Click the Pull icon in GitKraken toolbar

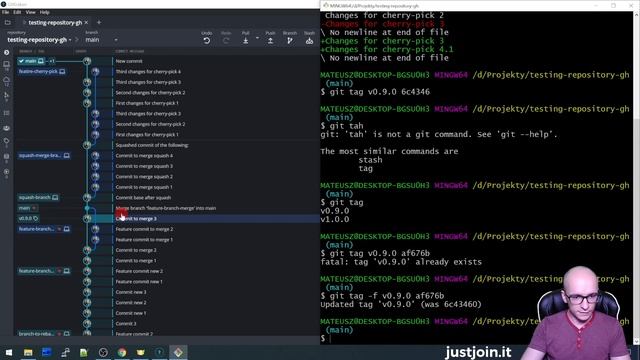(x=245, y=40)
